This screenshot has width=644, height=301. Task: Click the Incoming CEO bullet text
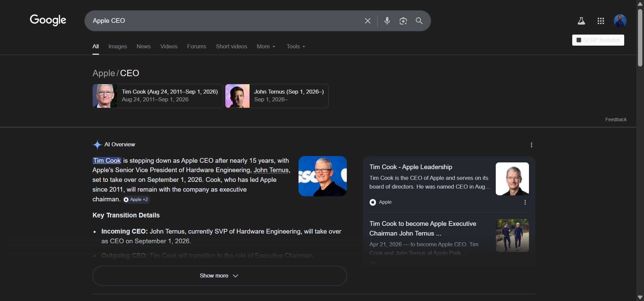[221, 236]
